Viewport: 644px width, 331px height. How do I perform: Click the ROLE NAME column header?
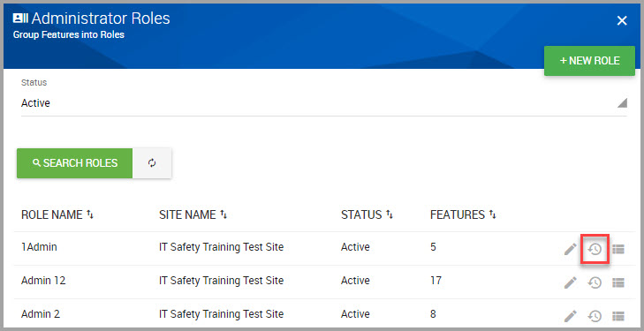point(52,214)
